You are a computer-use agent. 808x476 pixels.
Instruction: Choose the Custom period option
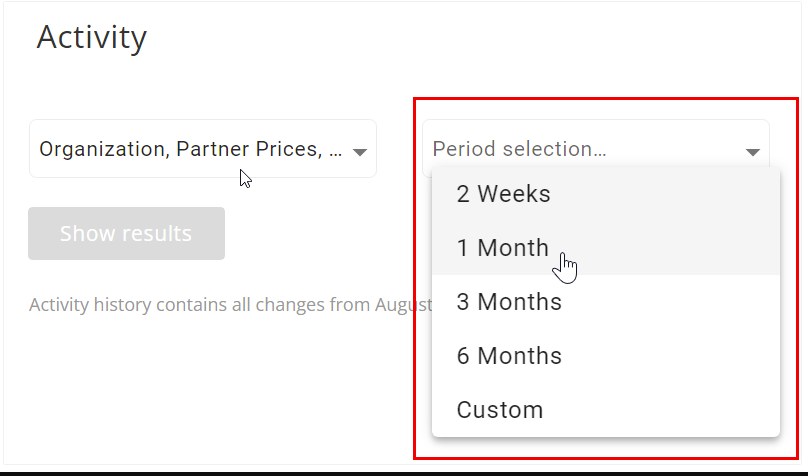point(606,410)
